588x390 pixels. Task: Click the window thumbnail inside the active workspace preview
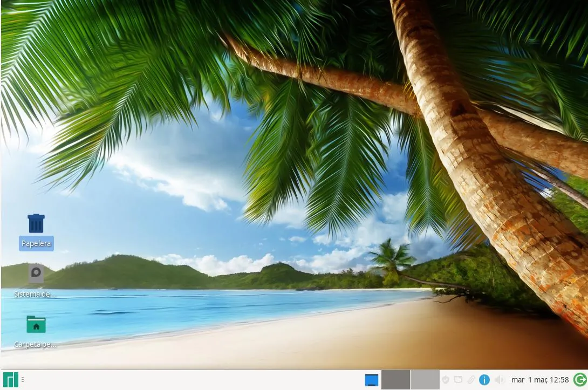(371, 379)
